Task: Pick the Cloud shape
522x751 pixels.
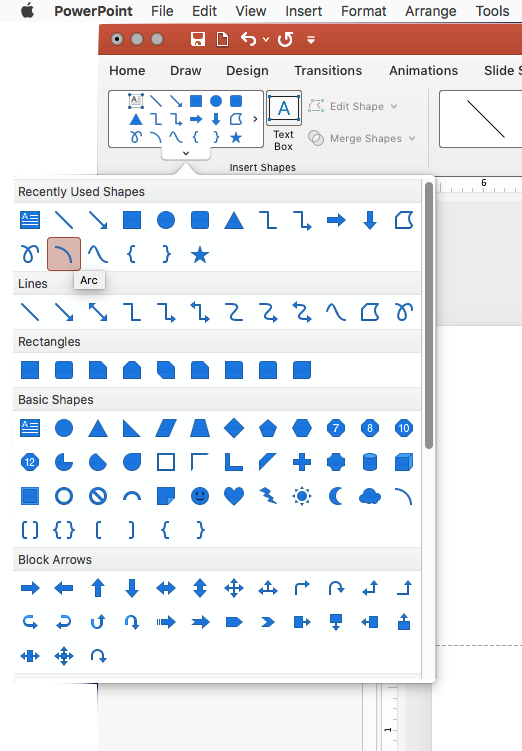Action: [370, 497]
